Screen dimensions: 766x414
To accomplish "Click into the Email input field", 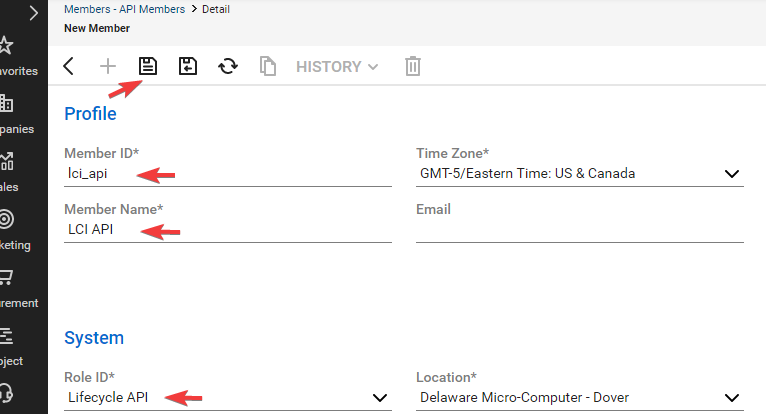I will (579, 230).
